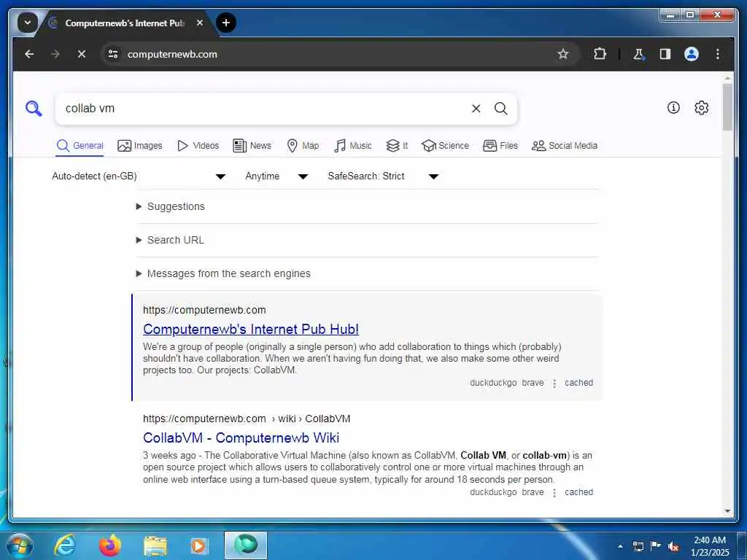Submit search with magnifier button
The image size is (747, 560).
(500, 109)
